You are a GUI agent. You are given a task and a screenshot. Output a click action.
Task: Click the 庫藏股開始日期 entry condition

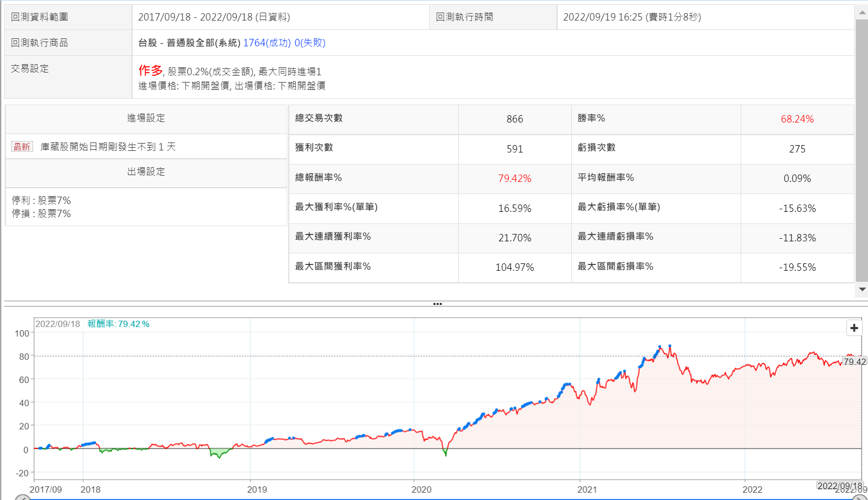[108, 147]
